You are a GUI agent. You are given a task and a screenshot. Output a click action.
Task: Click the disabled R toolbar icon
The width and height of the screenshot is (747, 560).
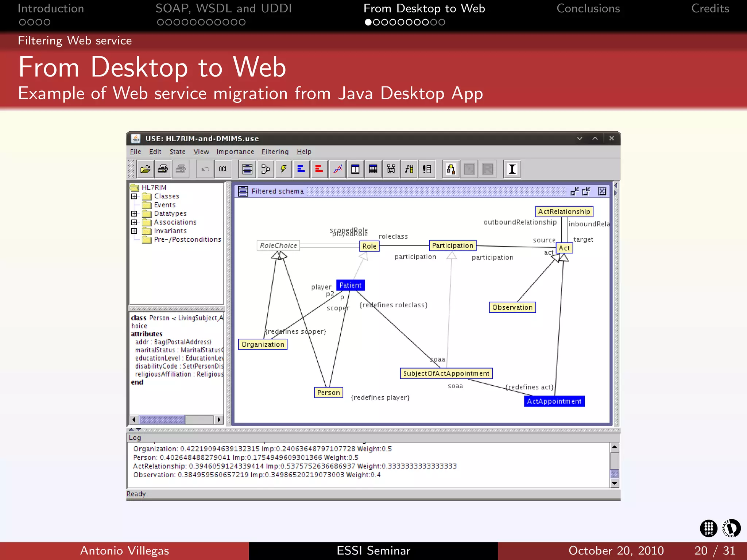(488, 169)
